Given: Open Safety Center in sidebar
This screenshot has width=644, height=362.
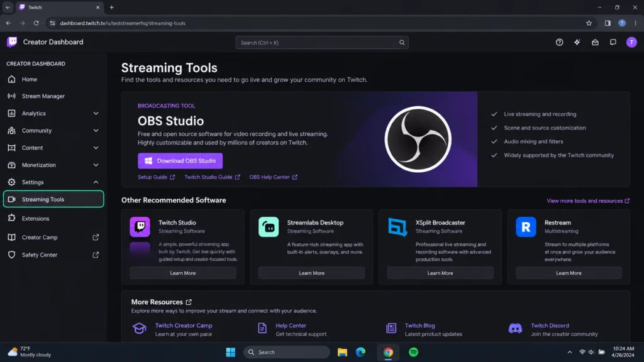Looking at the screenshot, I should pos(53,255).
